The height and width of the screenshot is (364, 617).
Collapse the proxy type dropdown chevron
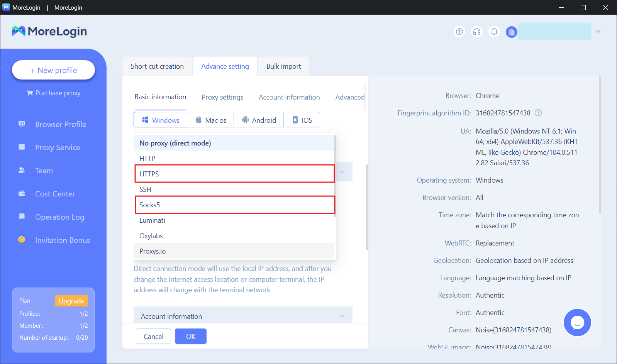(342, 172)
